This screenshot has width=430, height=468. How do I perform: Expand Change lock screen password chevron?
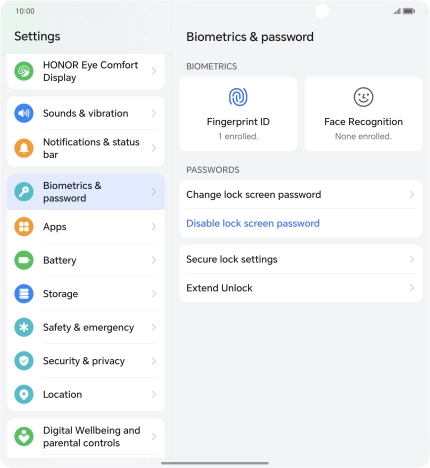tap(412, 194)
